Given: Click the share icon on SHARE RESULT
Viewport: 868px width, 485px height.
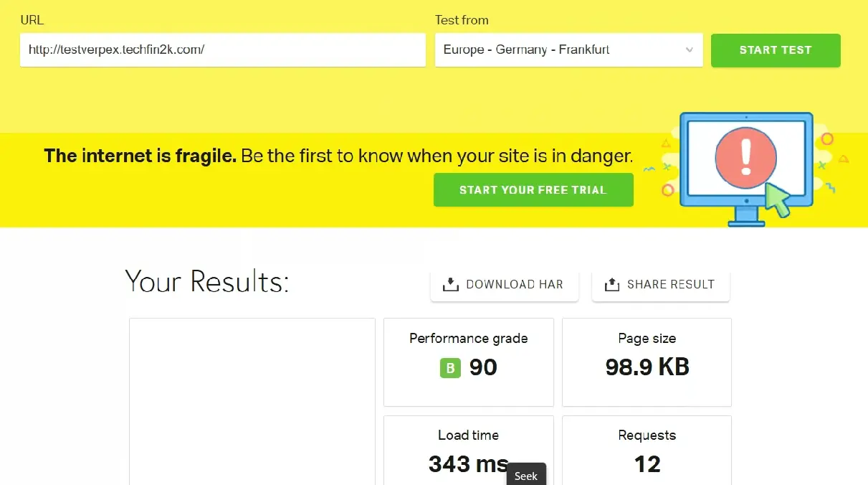Looking at the screenshot, I should pyautogui.click(x=611, y=285).
